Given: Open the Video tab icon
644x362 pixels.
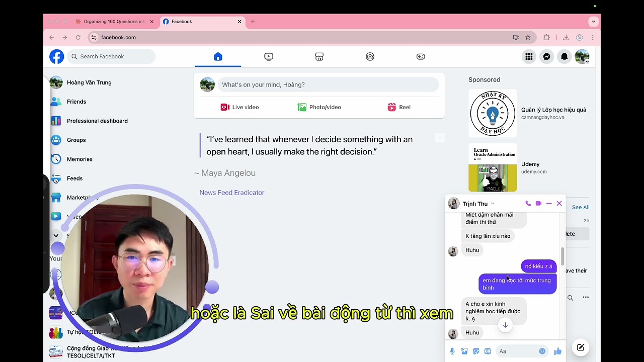Looking at the screenshot, I should [269, 57].
